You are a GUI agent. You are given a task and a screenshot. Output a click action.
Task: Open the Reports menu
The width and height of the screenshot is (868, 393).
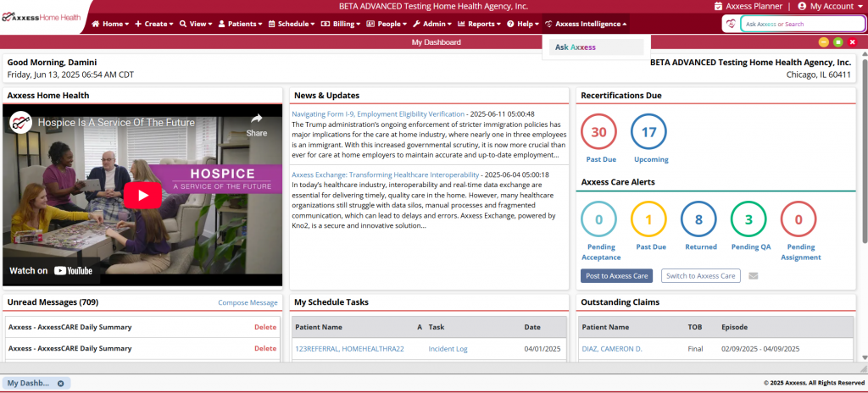[480, 24]
